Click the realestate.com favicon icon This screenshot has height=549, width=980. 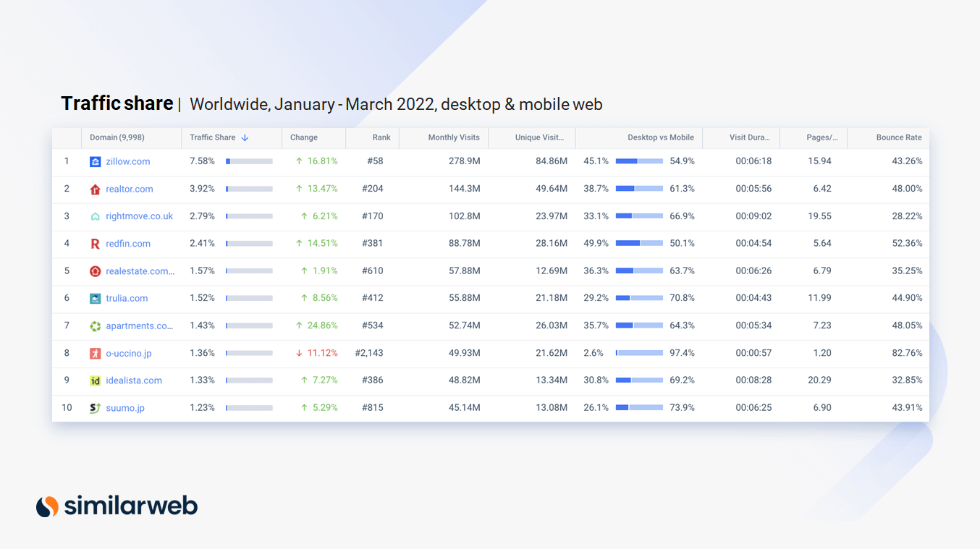coord(95,271)
